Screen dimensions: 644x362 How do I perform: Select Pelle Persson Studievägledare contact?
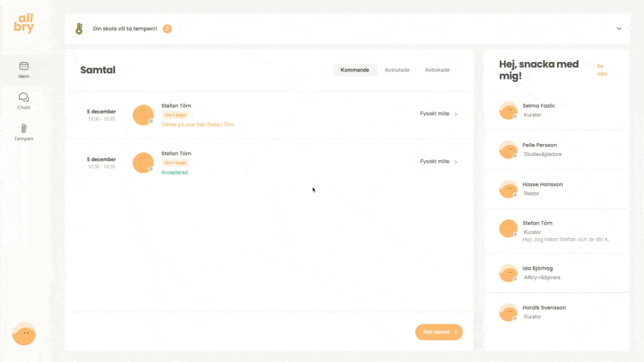555,150
